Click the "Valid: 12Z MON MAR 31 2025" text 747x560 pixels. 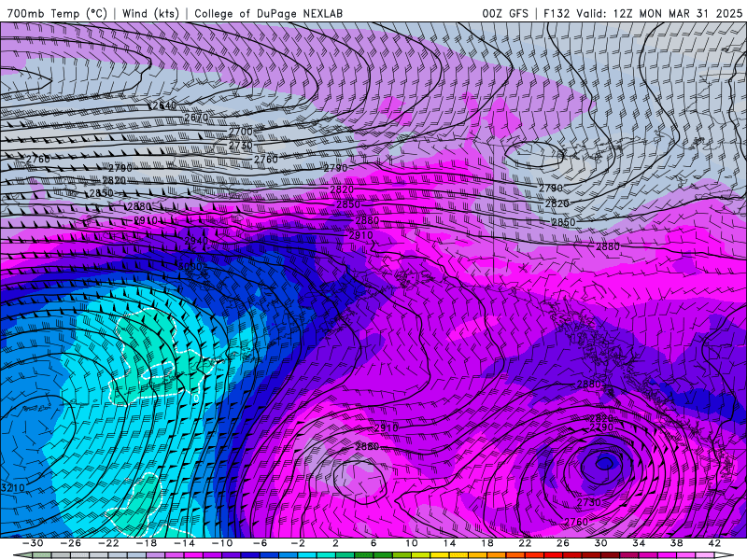659,13
